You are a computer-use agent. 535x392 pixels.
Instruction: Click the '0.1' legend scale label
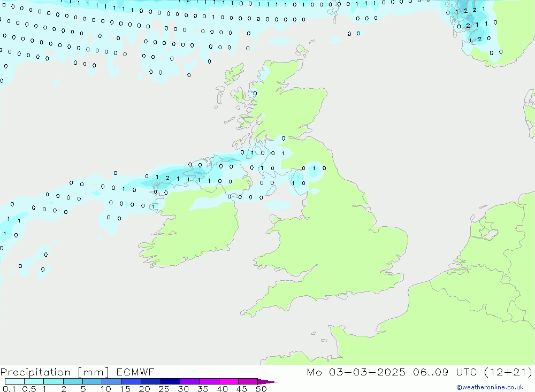9,389
